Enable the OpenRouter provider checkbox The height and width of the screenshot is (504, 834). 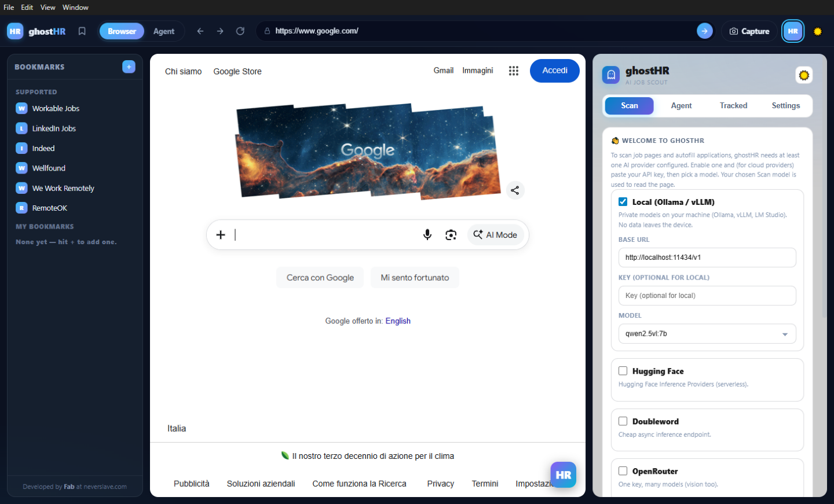pos(623,471)
